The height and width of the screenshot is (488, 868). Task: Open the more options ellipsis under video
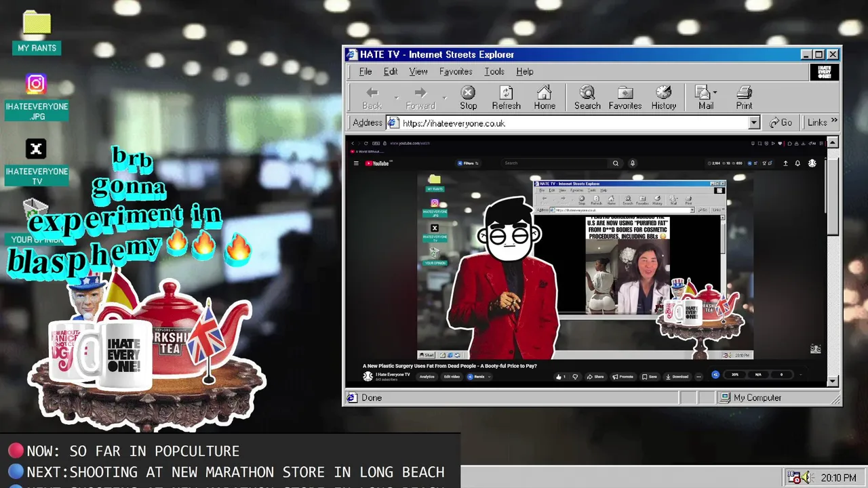[x=698, y=377]
